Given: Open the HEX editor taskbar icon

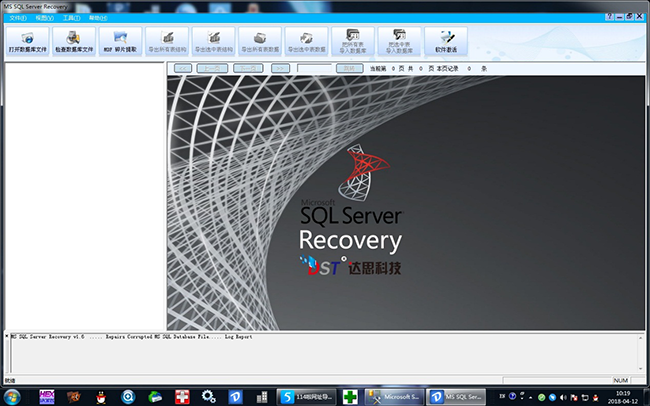Looking at the screenshot, I should 47,397.
